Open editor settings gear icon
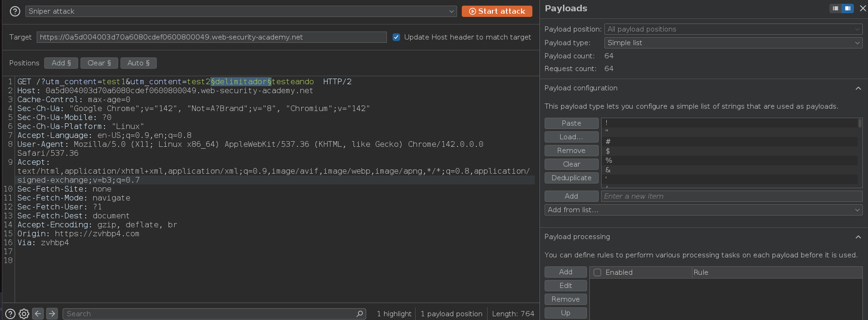The width and height of the screenshot is (868, 320). [x=24, y=314]
